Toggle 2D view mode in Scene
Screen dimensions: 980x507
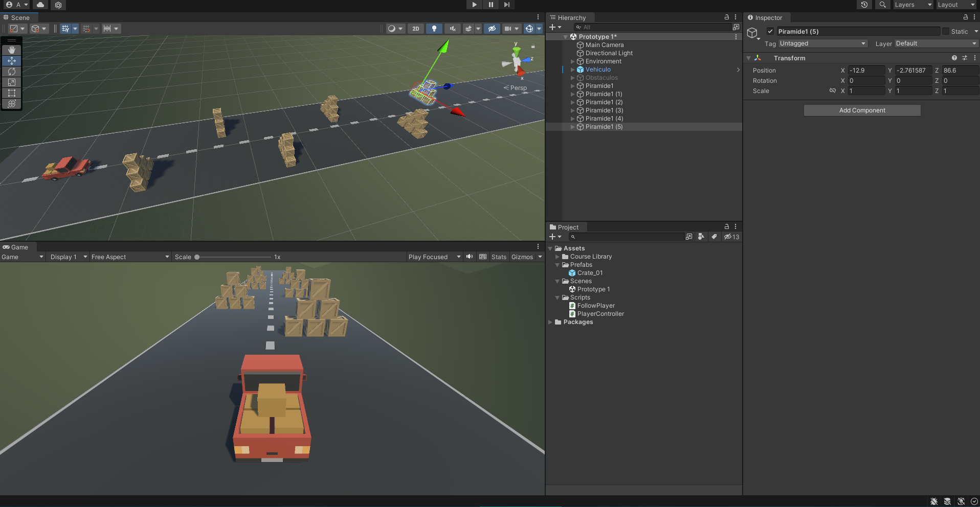click(x=416, y=29)
